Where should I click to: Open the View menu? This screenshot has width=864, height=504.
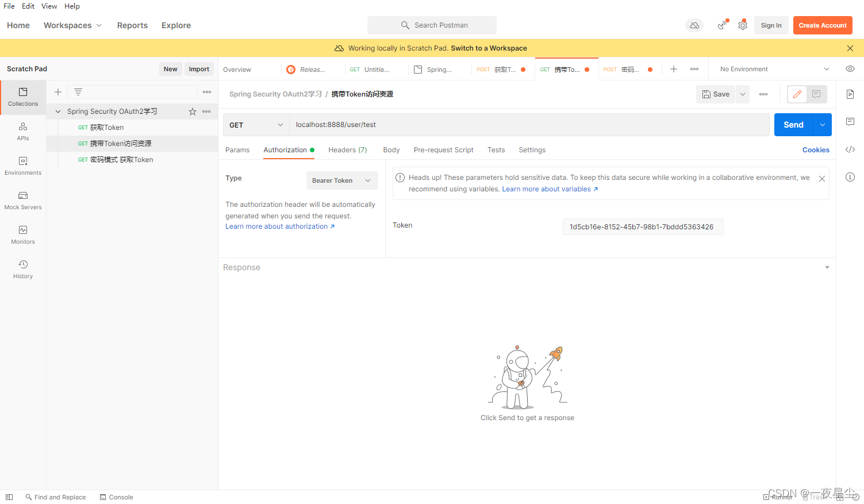coord(49,6)
